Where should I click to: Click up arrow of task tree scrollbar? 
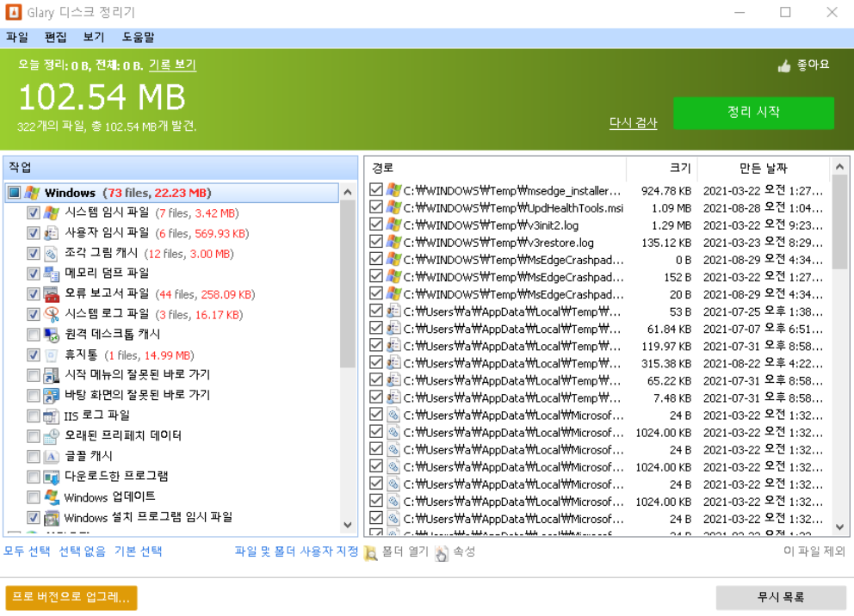pyautogui.click(x=348, y=192)
